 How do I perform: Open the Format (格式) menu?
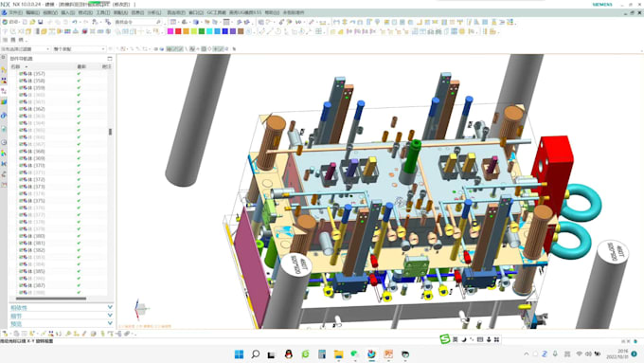click(x=85, y=12)
